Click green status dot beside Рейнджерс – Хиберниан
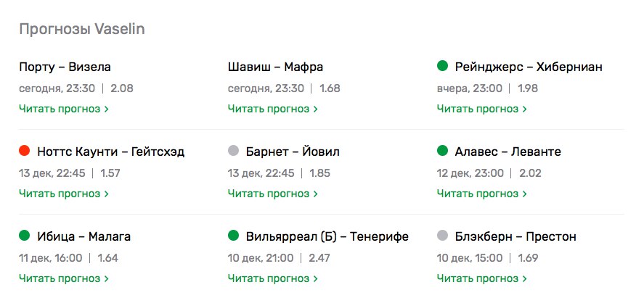Screen dimensions: 644x298 point(443,67)
